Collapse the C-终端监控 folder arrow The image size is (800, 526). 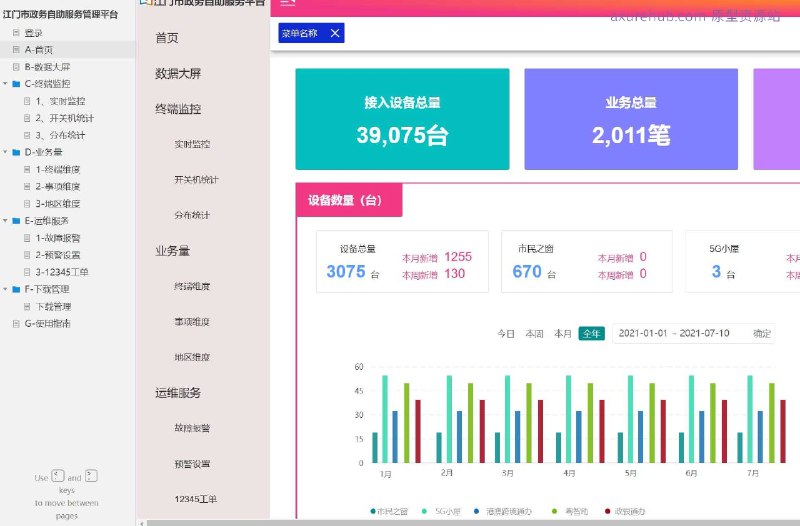coord(6,84)
